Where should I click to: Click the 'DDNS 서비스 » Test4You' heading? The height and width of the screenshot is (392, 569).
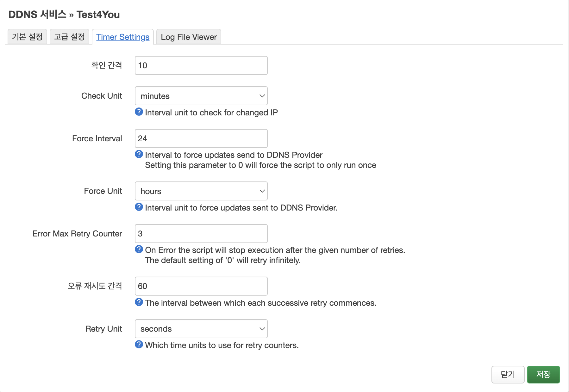[x=64, y=15]
